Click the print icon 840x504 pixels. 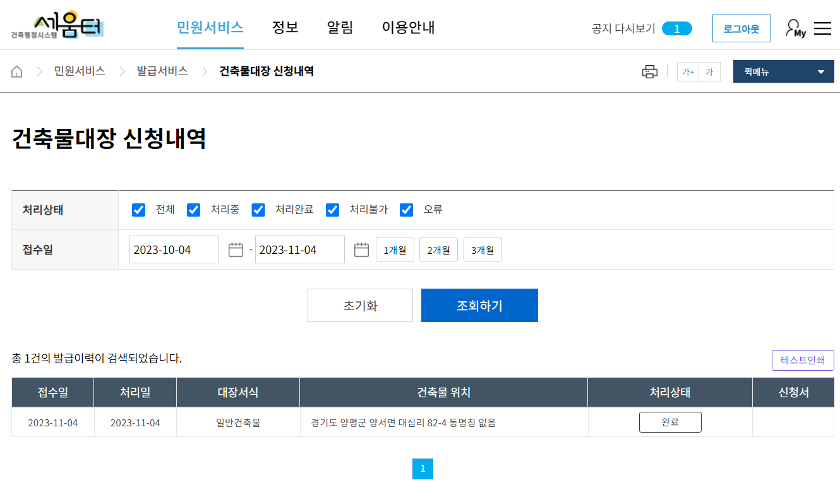coord(649,71)
